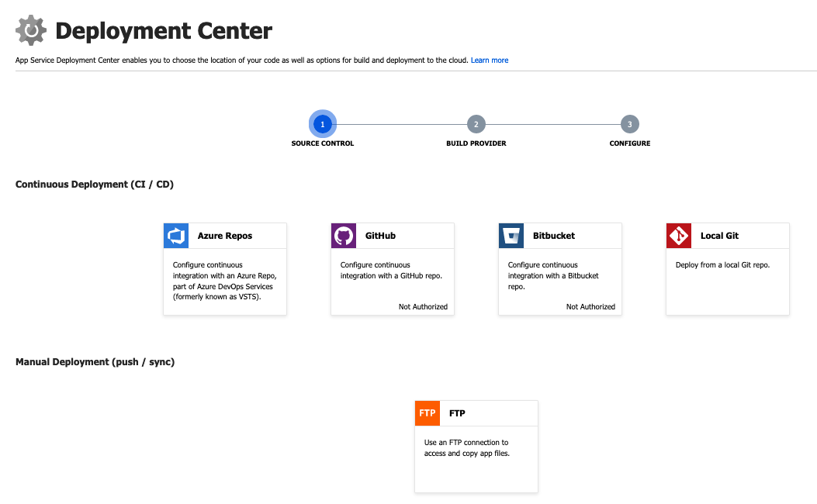The height and width of the screenshot is (504, 817).
Task: Click the GitHub repo description text
Action: [x=391, y=271]
